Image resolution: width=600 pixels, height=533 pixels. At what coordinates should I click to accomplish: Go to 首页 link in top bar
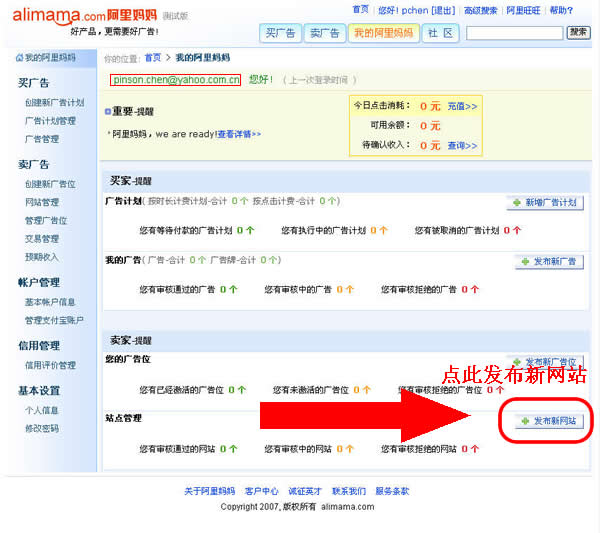coord(360,10)
